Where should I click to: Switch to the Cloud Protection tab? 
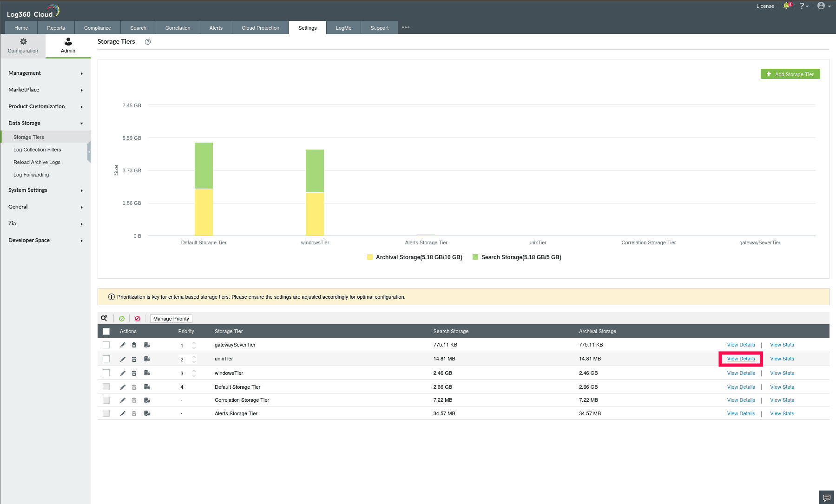pos(260,27)
